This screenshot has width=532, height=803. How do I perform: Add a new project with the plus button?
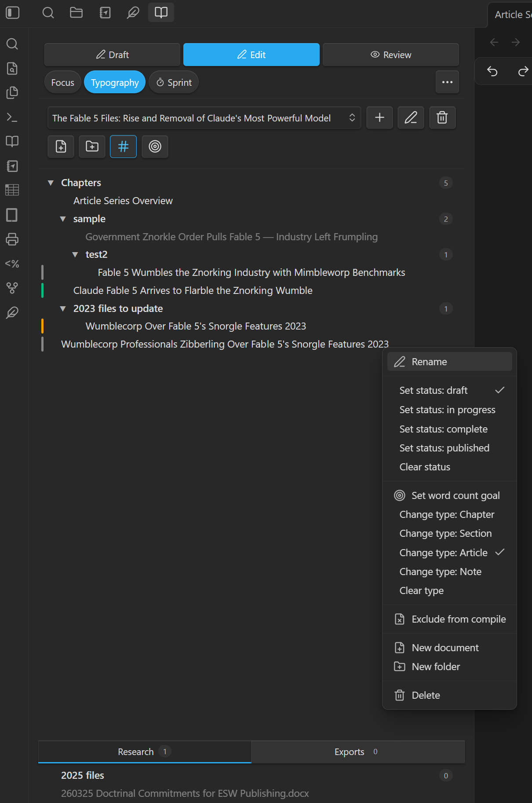[379, 117]
